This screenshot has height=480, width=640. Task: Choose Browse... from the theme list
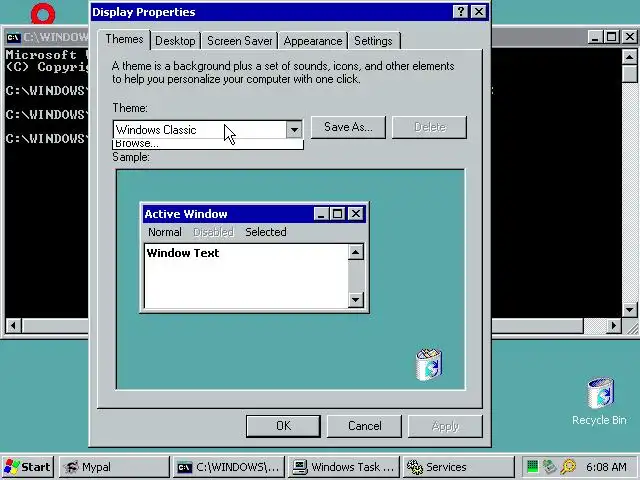[208, 144]
